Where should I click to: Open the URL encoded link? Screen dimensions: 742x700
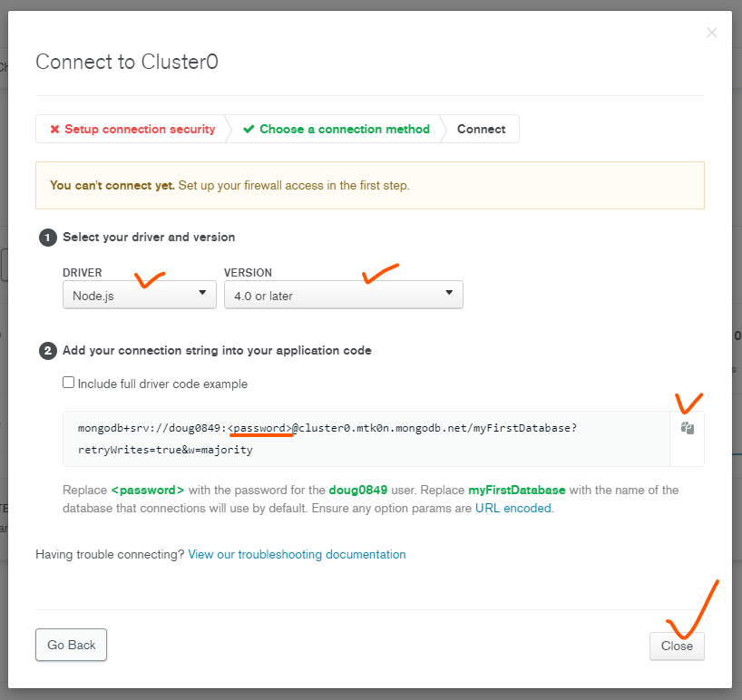[513, 509]
